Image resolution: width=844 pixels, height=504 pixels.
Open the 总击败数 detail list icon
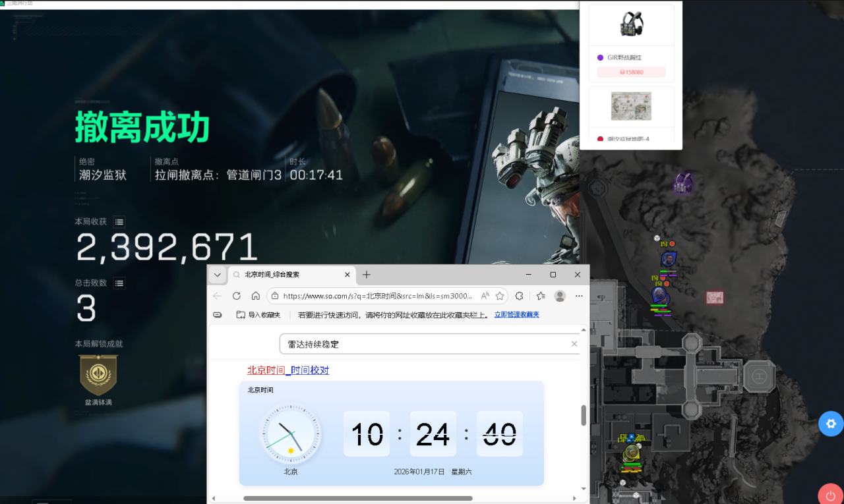[119, 283]
